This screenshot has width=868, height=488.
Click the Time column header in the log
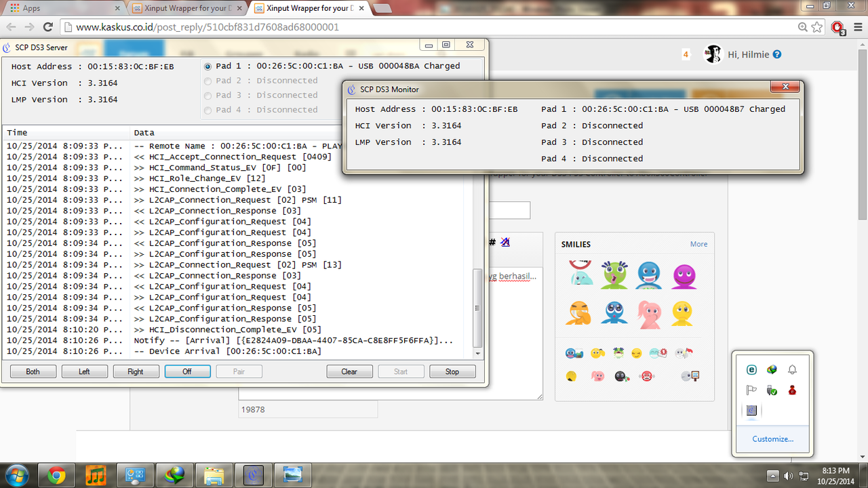click(66, 133)
